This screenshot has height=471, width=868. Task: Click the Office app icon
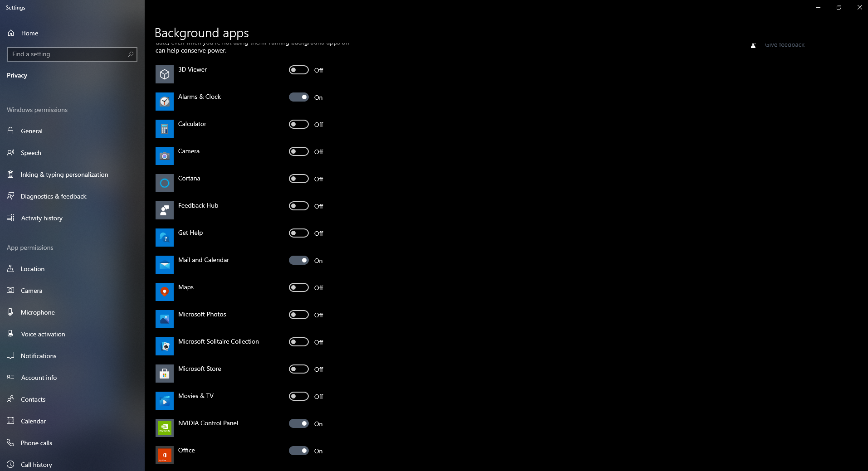click(165, 455)
